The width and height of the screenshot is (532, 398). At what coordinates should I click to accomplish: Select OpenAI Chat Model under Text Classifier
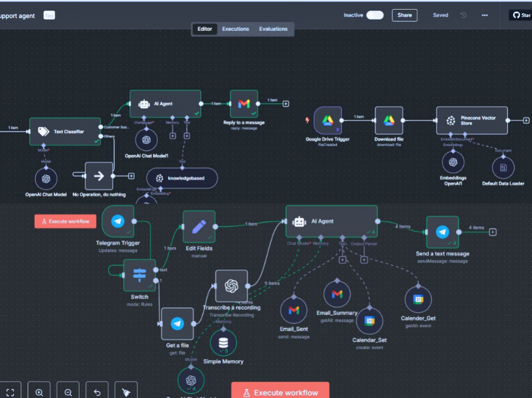(x=46, y=179)
